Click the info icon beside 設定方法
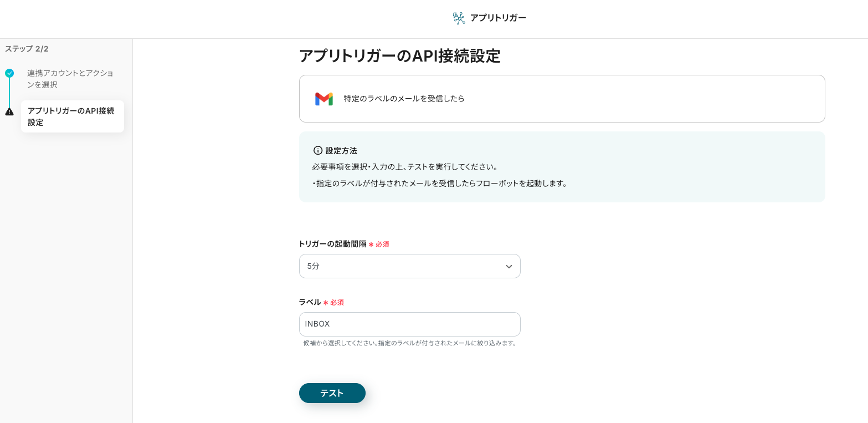868x423 pixels. click(318, 150)
